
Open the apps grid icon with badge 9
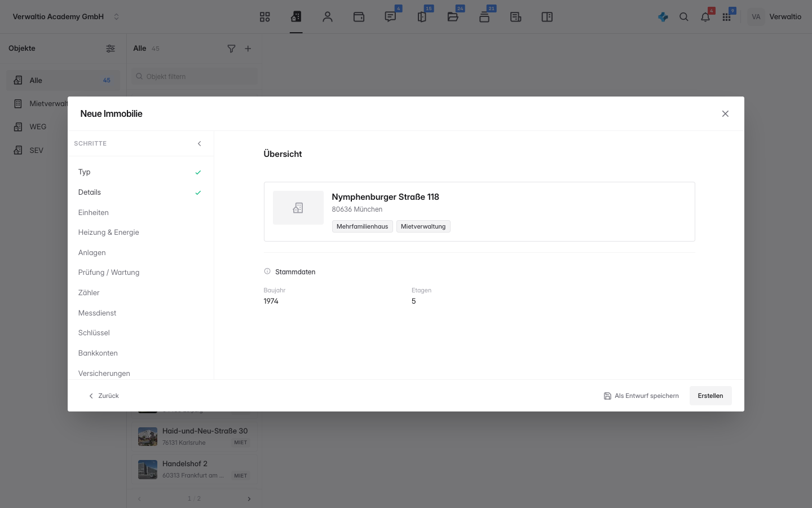click(727, 17)
